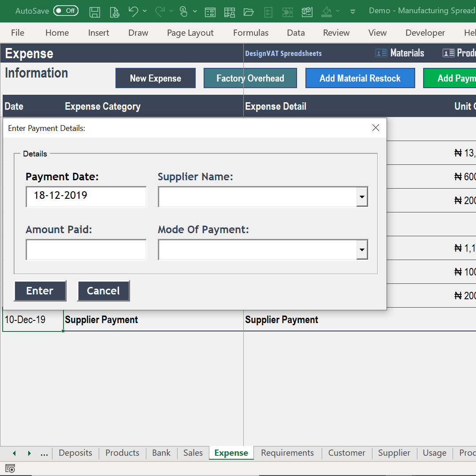
Task: Collapse the Quick Access Toolbar via overflow chevron
Action: point(352,12)
